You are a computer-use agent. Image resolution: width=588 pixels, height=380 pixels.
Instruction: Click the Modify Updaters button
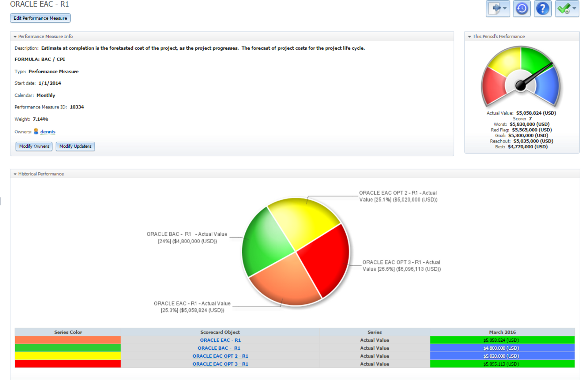point(75,146)
